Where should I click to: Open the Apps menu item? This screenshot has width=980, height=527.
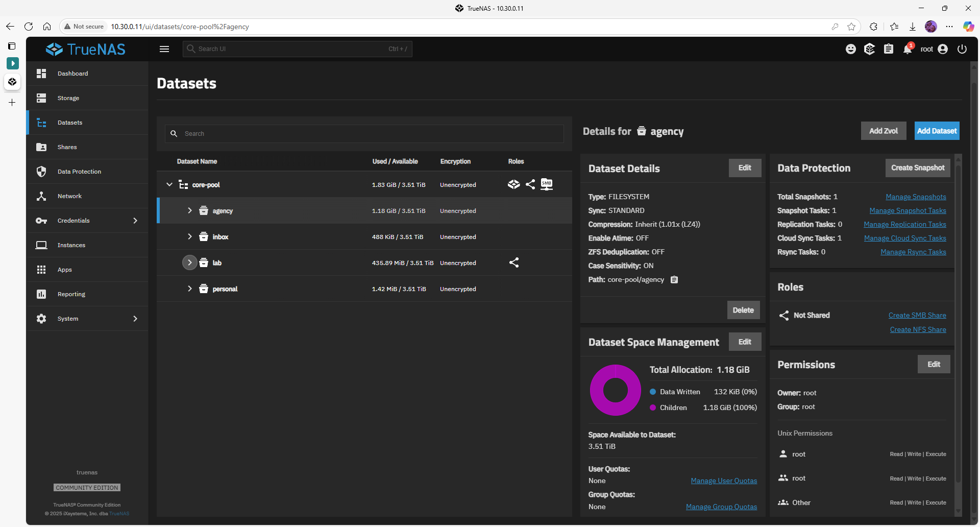[x=88, y=270]
